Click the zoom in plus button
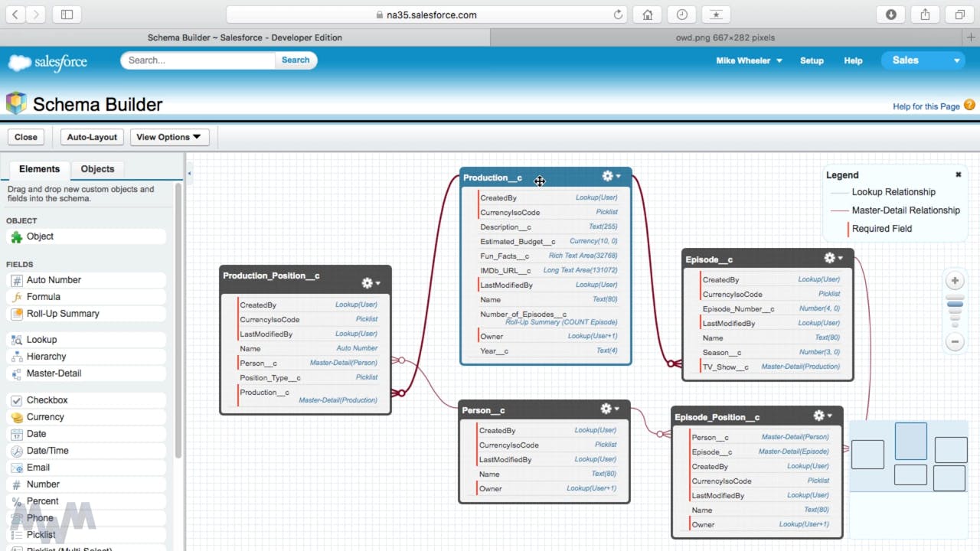 [955, 281]
